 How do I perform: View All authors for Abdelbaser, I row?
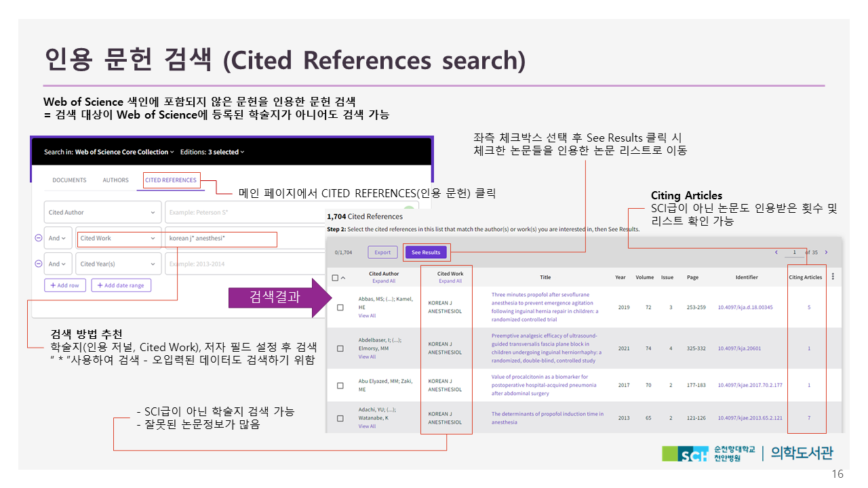click(367, 357)
